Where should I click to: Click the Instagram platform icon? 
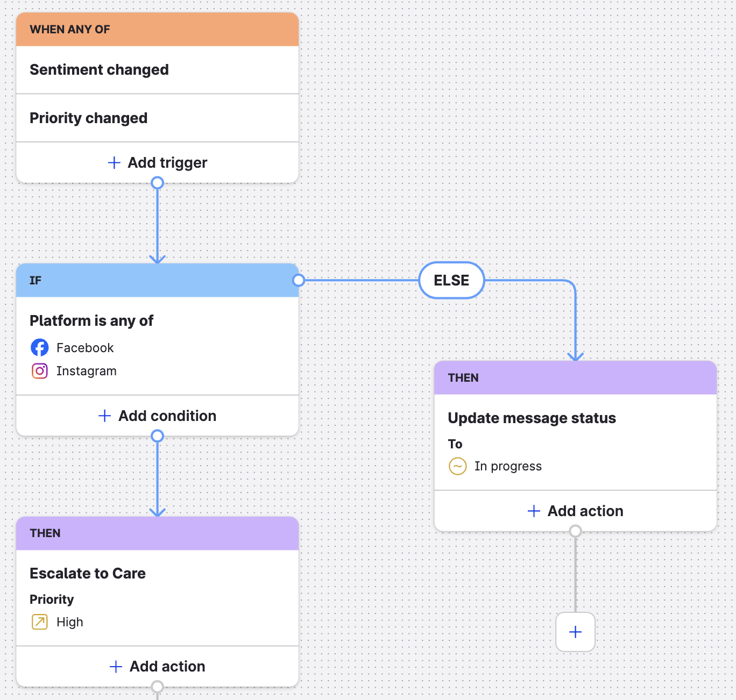[39, 371]
